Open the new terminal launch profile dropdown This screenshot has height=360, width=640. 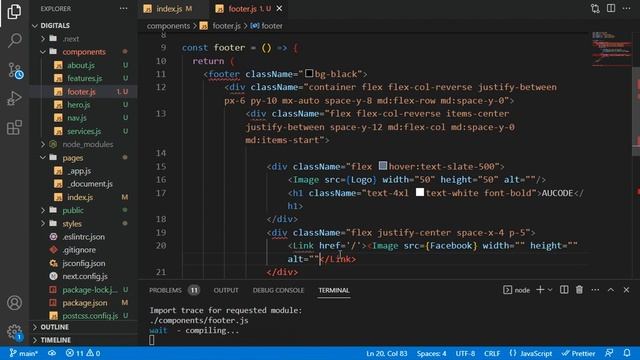[550, 290]
